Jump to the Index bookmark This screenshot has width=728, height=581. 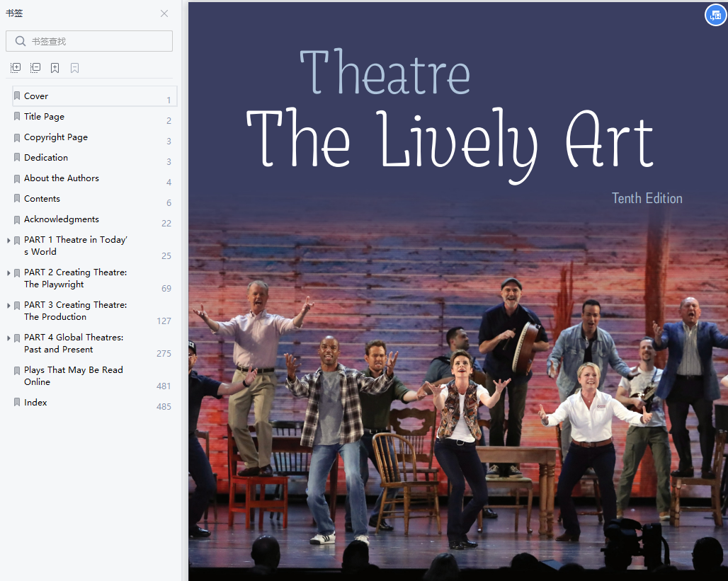point(35,403)
